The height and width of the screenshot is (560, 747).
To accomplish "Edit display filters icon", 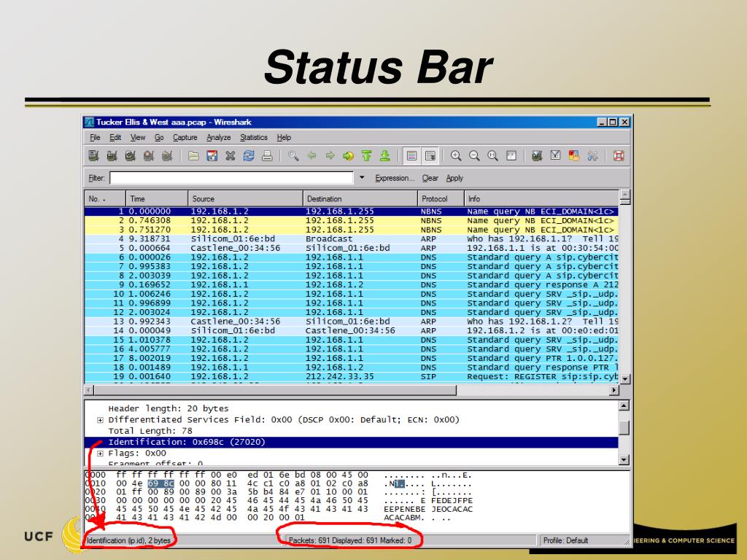I will click(555, 156).
